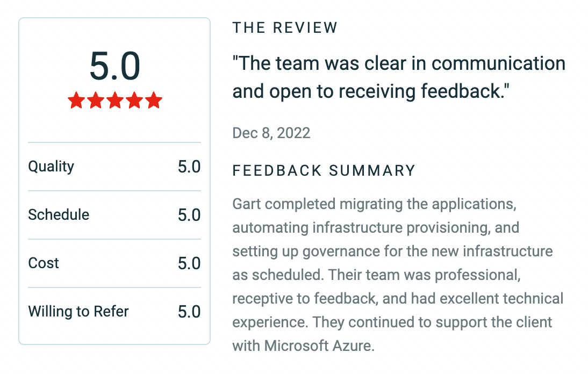Open the quoted review headline text

click(398, 77)
